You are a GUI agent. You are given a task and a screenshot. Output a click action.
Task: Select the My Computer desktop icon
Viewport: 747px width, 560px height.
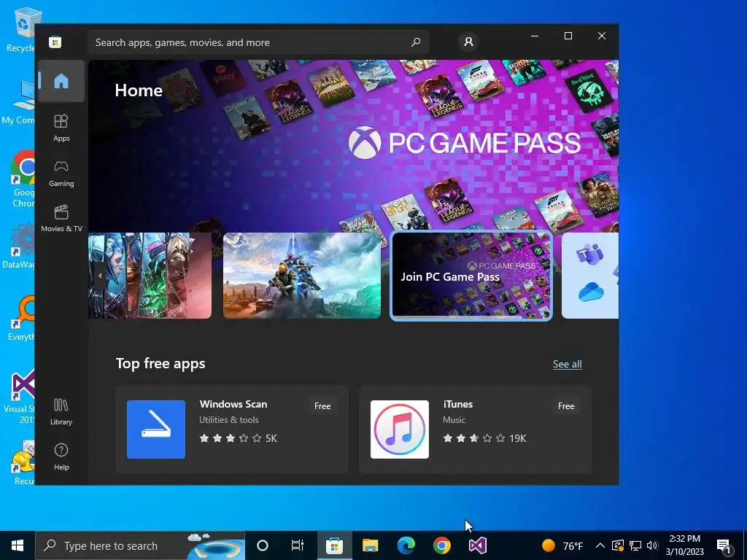19,102
